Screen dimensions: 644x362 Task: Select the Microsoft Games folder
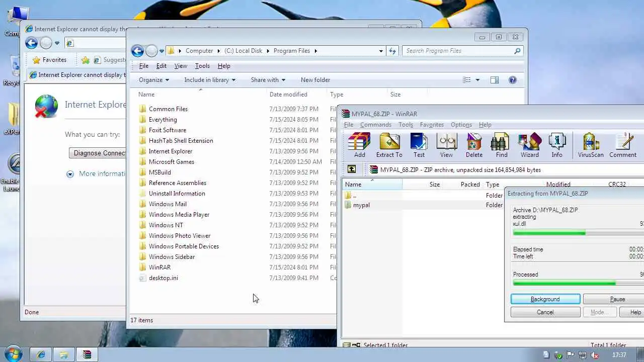pyautogui.click(x=172, y=162)
